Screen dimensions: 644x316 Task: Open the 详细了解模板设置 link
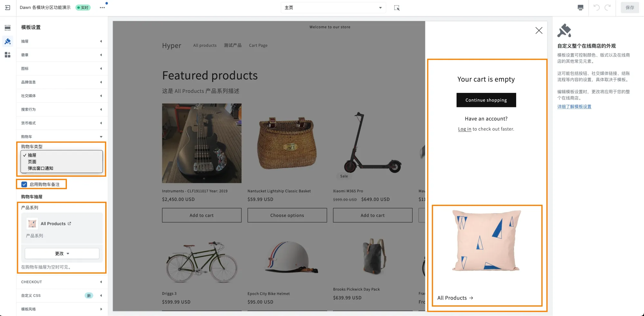[x=574, y=106]
